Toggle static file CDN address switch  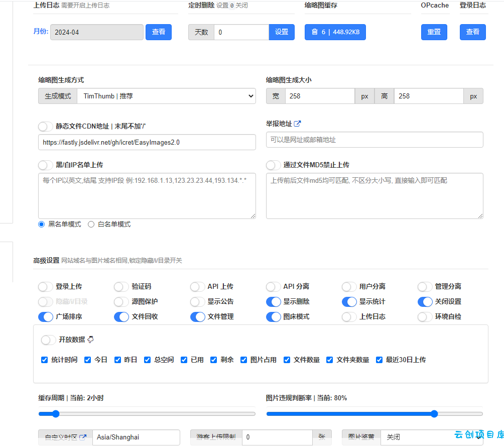(45, 127)
